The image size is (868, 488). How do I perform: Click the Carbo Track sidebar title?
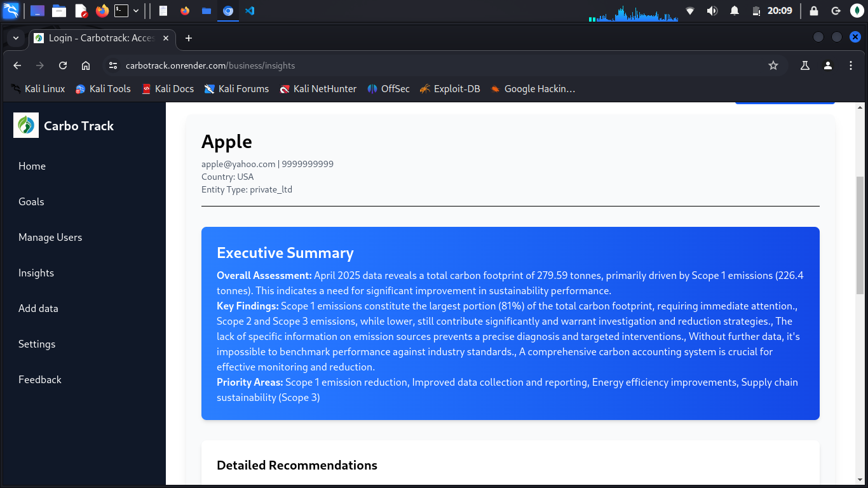(79, 126)
